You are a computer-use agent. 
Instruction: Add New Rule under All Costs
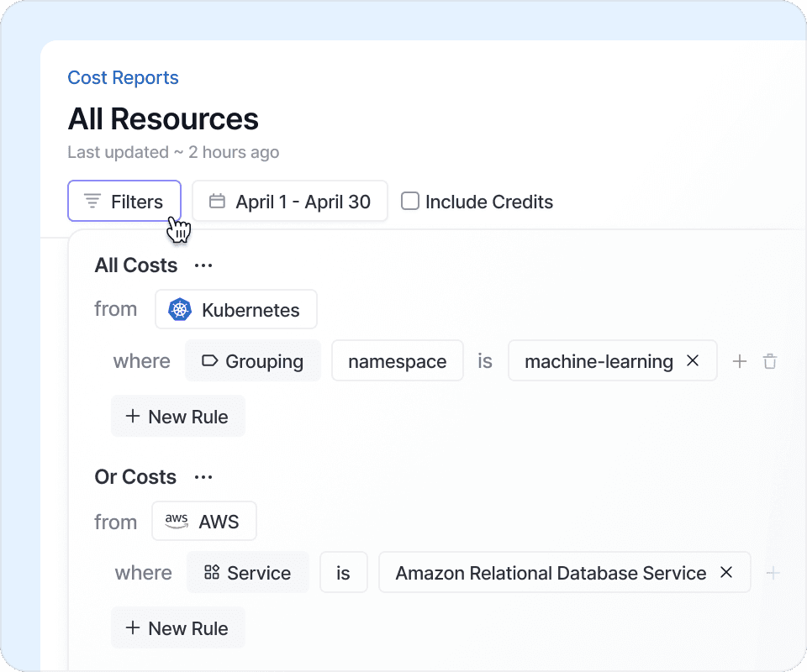(178, 417)
